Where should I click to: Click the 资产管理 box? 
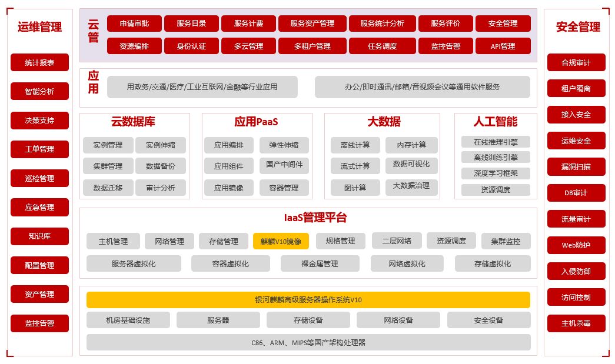39,294
